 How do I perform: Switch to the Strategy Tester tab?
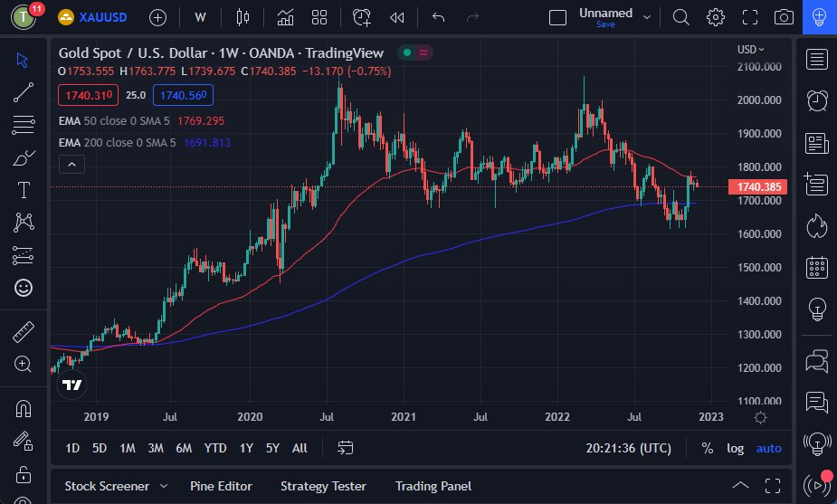pyautogui.click(x=323, y=486)
